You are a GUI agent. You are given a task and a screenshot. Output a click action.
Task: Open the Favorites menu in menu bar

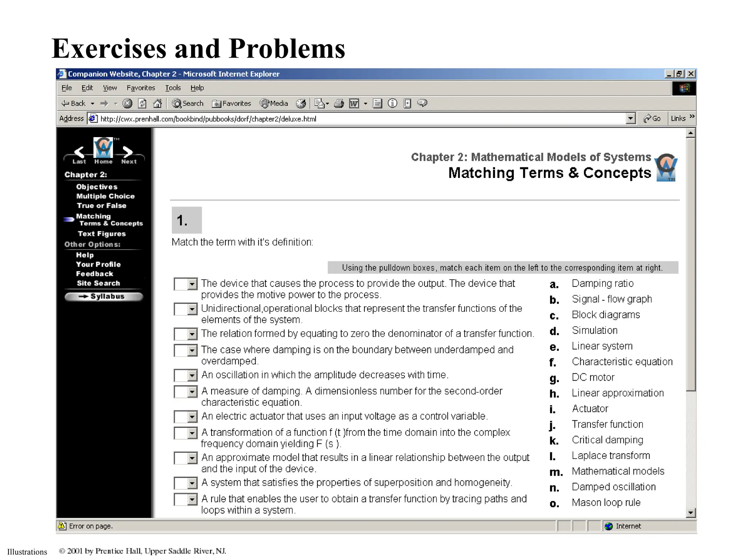click(141, 88)
